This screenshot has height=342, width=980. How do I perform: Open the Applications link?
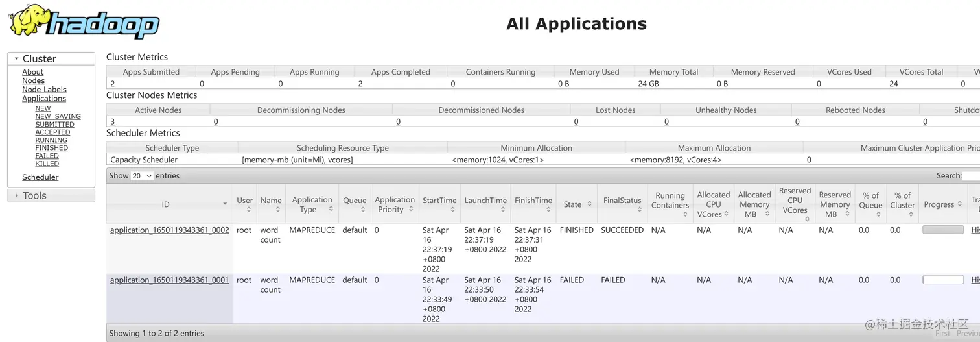click(x=44, y=99)
